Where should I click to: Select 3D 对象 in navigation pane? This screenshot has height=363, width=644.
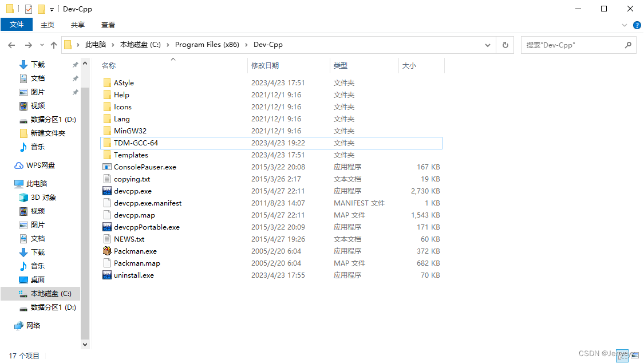click(43, 198)
